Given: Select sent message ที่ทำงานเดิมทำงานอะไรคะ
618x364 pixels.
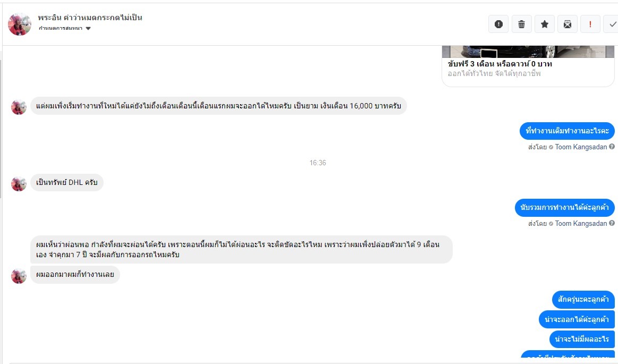Looking at the screenshot, I should [x=567, y=131].
